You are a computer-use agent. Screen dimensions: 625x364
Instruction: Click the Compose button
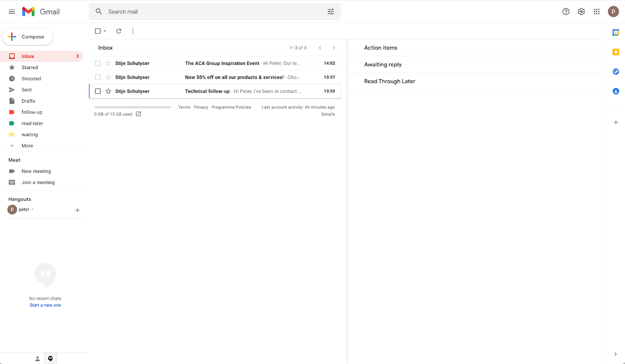click(27, 37)
